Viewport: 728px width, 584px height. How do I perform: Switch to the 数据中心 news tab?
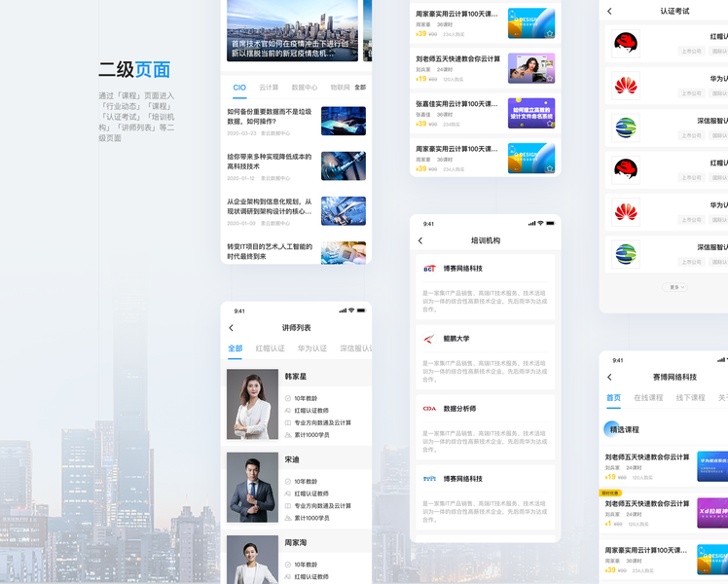click(305, 88)
